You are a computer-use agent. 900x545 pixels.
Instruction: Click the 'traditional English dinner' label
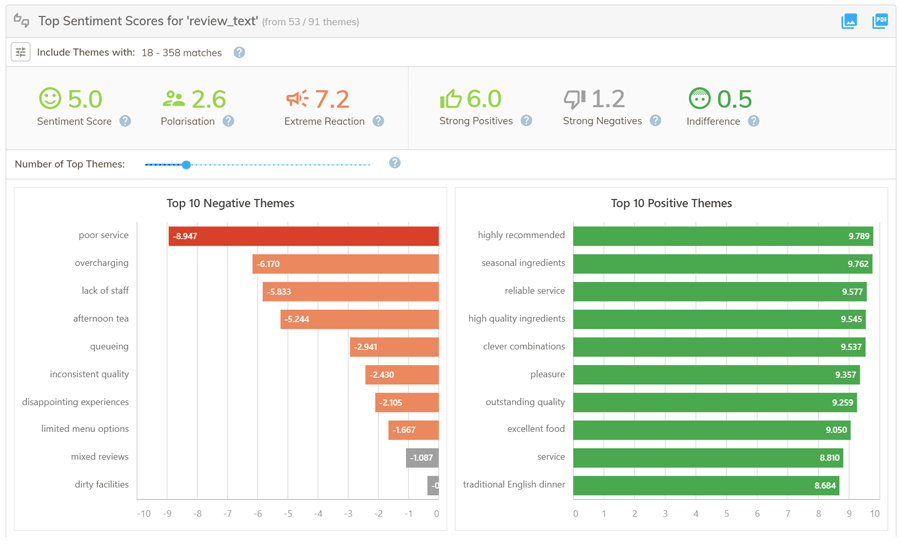coord(514,484)
